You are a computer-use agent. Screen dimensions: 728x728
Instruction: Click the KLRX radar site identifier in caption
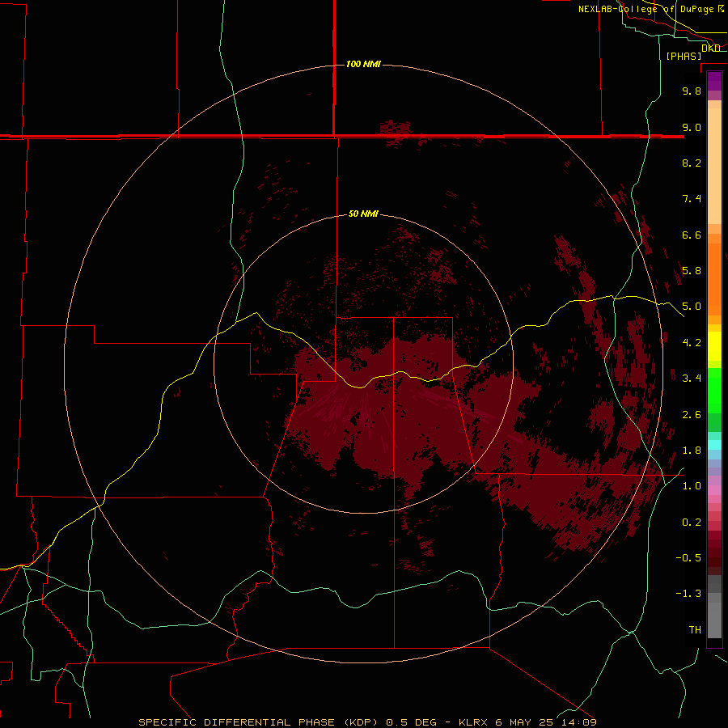(x=473, y=722)
